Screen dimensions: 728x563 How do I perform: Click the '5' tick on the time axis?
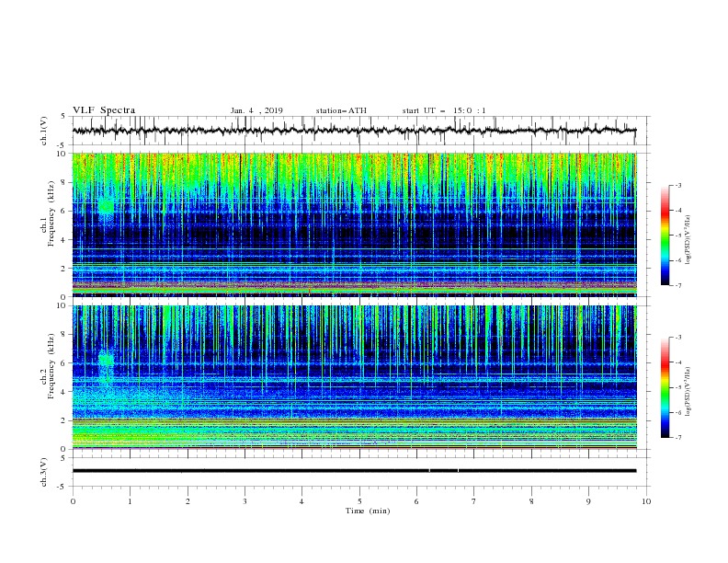click(359, 501)
